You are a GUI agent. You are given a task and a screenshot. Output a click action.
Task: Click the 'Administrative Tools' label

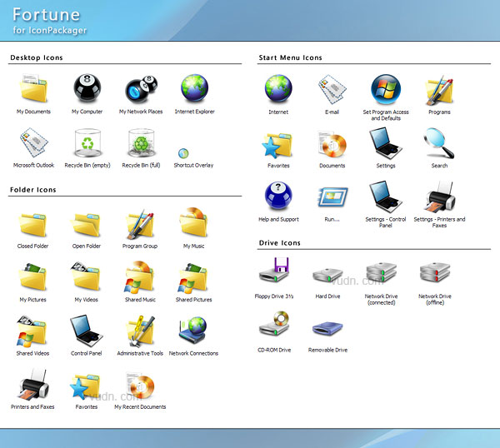(x=140, y=353)
